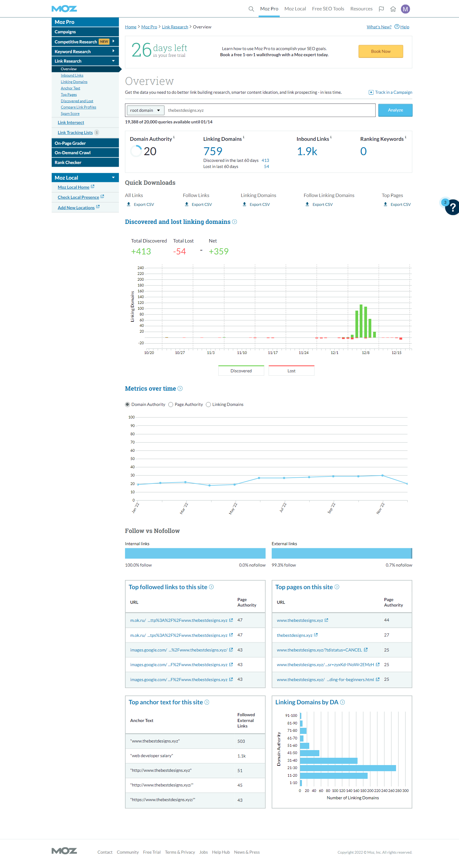Toggle the Discovered legend swatch in chart

tap(241, 370)
